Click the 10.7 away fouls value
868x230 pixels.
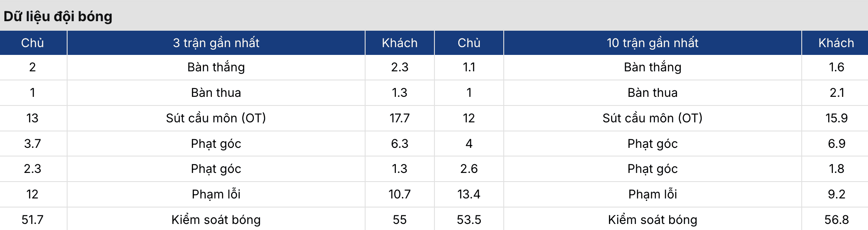[x=399, y=194]
